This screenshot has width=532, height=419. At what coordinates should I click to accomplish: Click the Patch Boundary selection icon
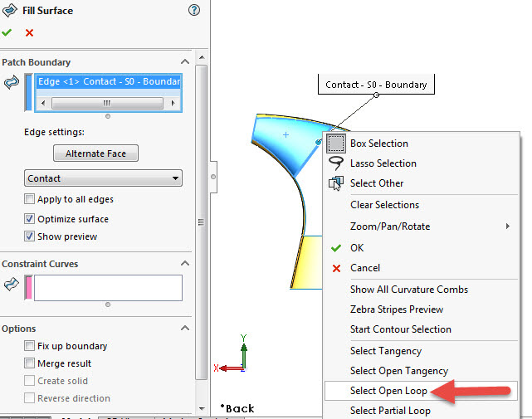(12, 82)
